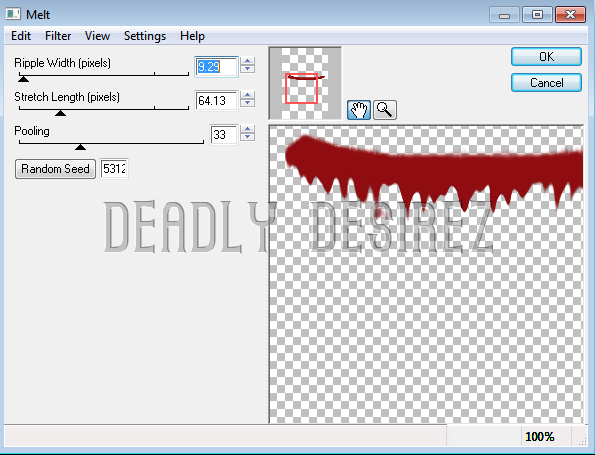The width and height of the screenshot is (595, 455).
Task: Click the Random Seed button
Action: [x=55, y=169]
